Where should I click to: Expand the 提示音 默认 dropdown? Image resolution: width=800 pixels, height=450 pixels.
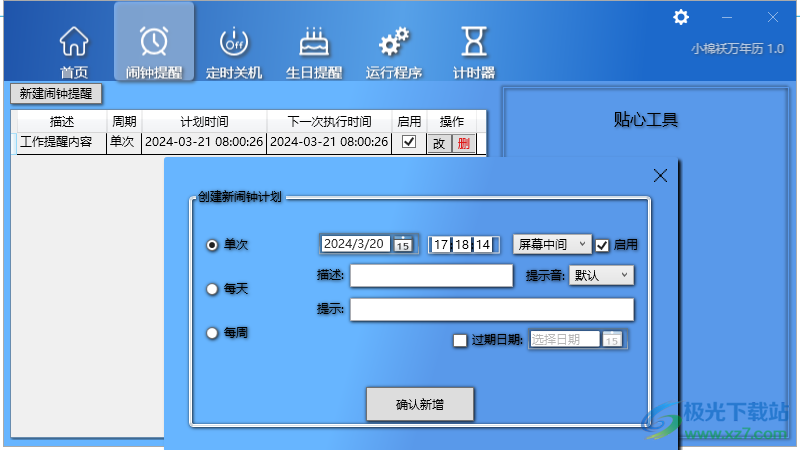(x=602, y=275)
